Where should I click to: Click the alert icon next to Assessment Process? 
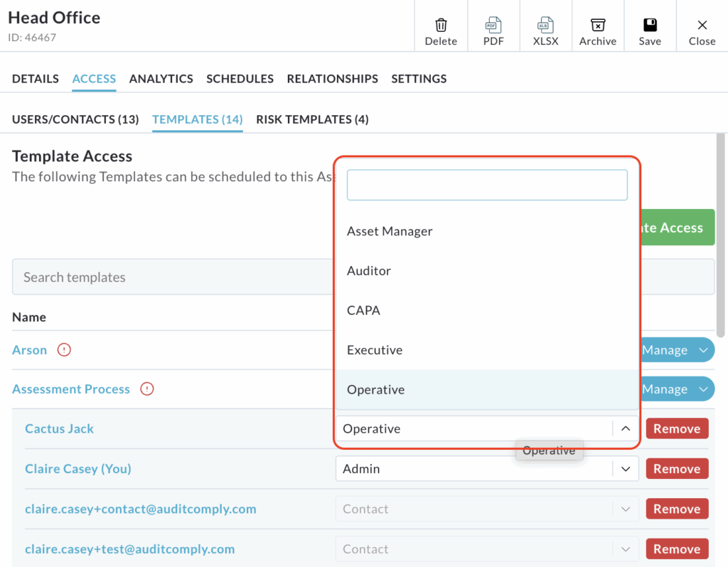(x=147, y=389)
